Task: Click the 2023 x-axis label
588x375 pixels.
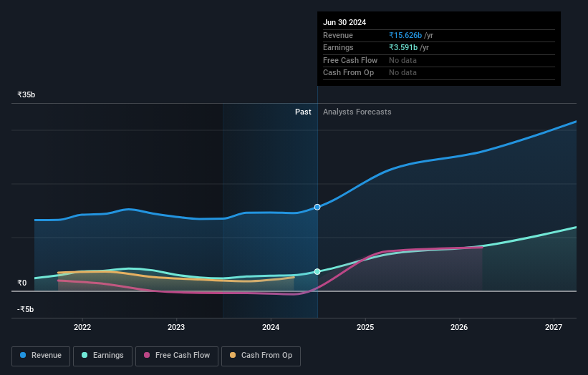Action: pos(176,327)
